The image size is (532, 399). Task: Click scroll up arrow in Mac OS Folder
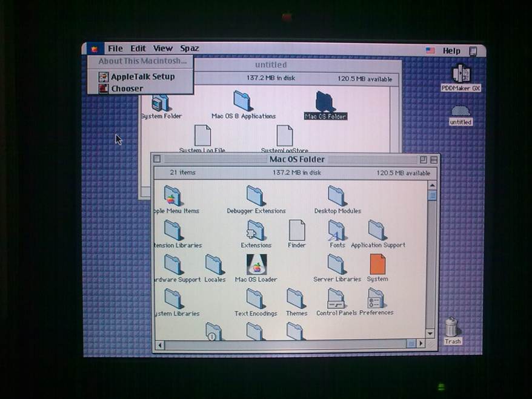pyautogui.click(x=432, y=185)
